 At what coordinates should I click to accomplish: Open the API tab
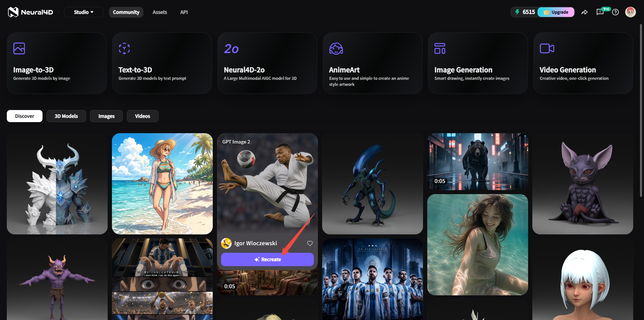pos(184,12)
